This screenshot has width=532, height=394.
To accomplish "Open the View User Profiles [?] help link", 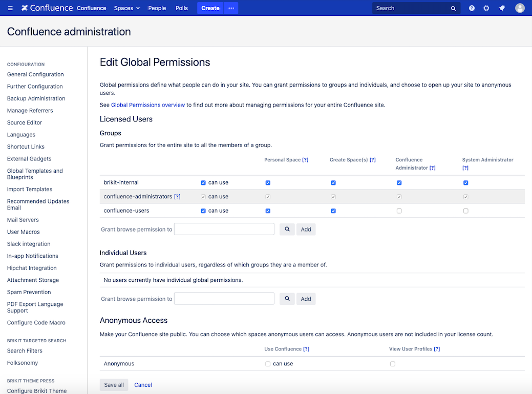I will pyautogui.click(x=437, y=349).
